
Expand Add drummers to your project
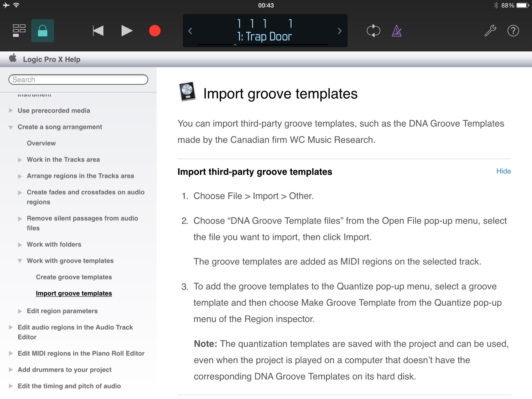(11, 369)
